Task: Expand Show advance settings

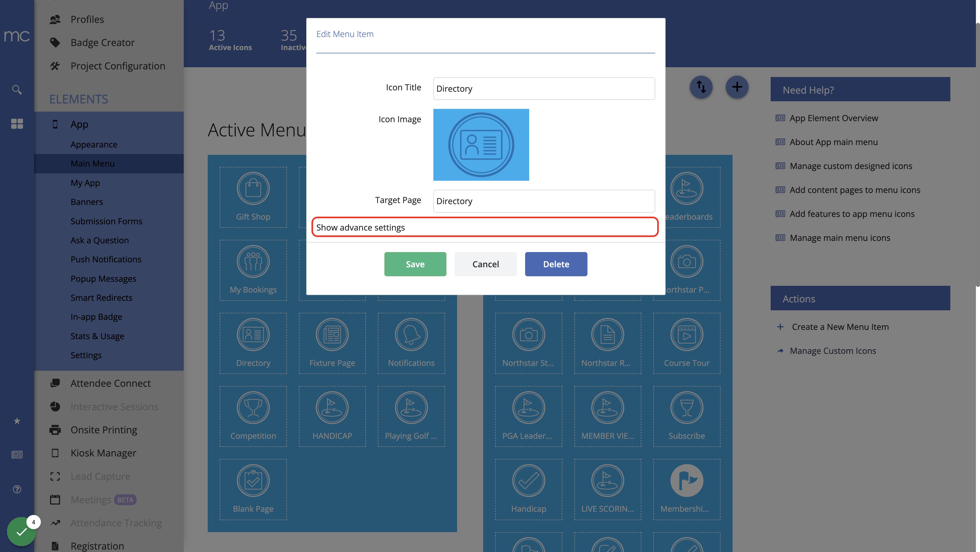Action: (485, 227)
